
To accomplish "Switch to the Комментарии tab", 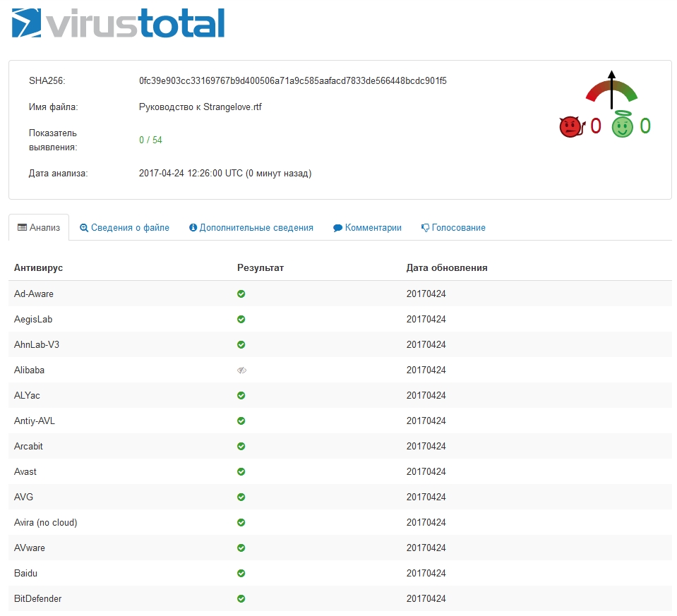I will pyautogui.click(x=367, y=227).
